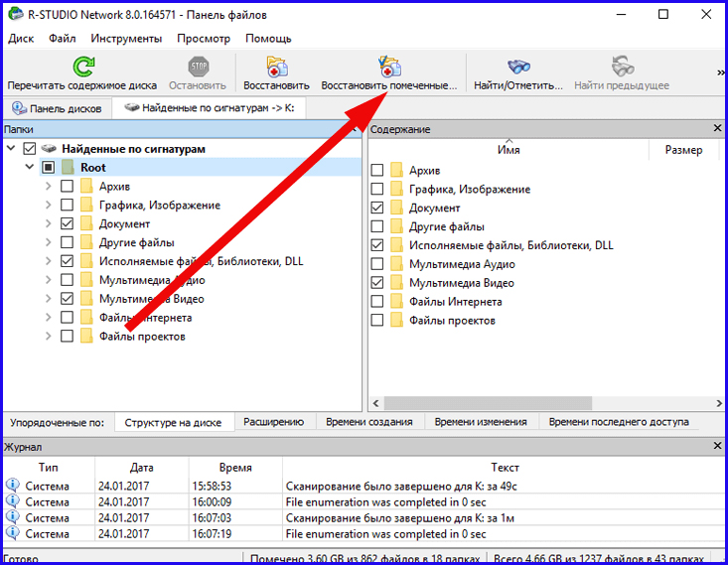Check Графика, Изображение in the Содержание list

377,189
